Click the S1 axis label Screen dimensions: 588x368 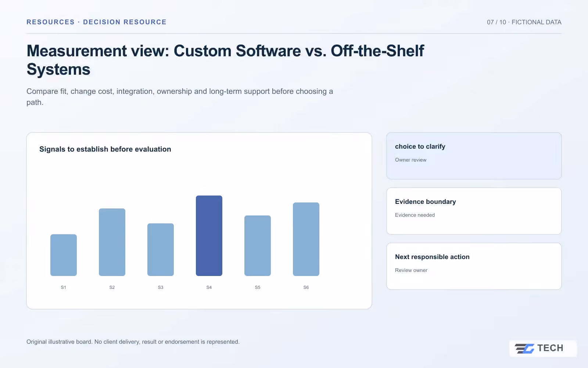point(64,287)
